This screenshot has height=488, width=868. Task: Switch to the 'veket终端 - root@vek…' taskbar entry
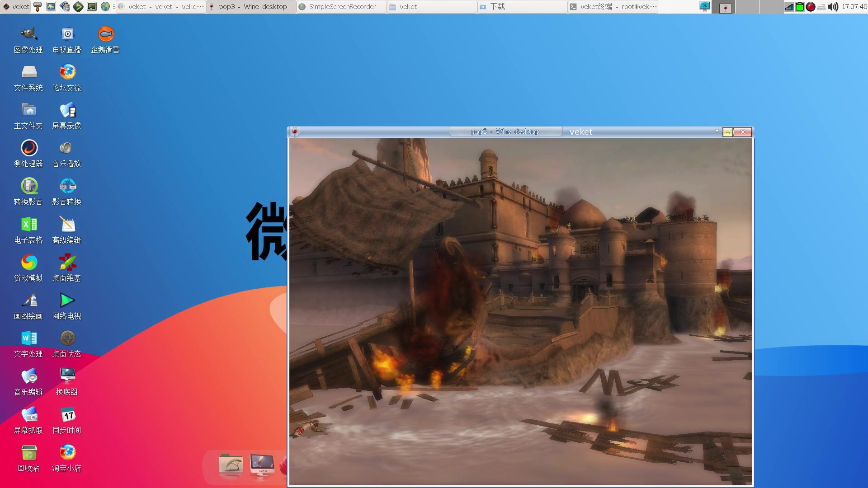point(613,7)
